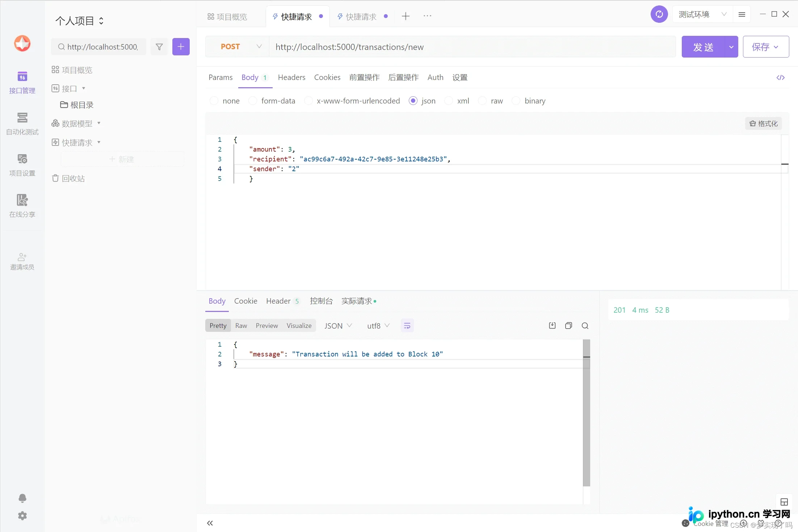Open the settings gear in the sidebar
798x532 pixels.
(22, 516)
